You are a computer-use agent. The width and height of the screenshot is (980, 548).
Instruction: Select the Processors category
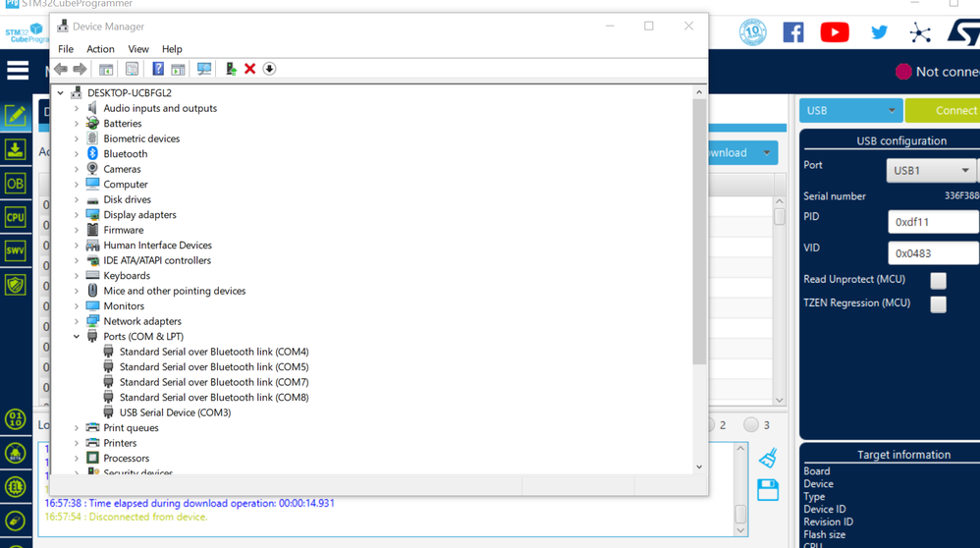(x=127, y=458)
